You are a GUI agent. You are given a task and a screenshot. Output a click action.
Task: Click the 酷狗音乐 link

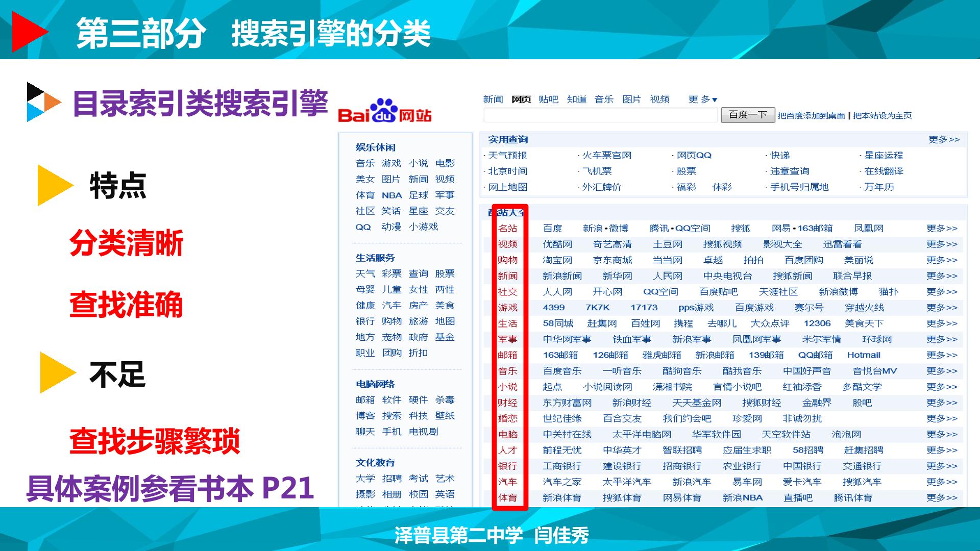[x=682, y=371]
